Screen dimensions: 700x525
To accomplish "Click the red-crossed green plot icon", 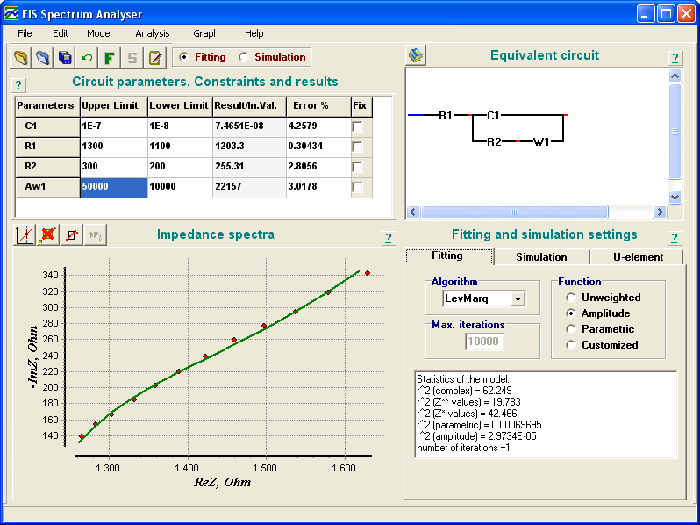I will click(x=49, y=235).
